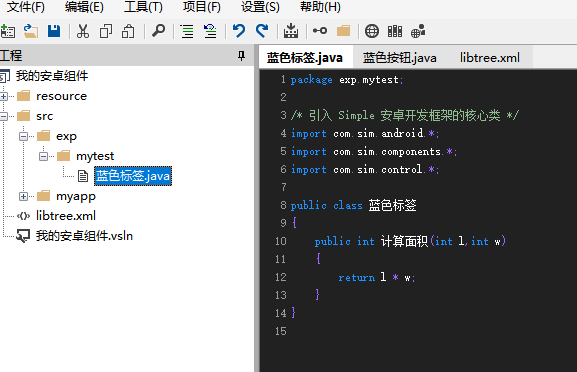
Task: Undo the last edit with blue arrow
Action: tap(239, 31)
